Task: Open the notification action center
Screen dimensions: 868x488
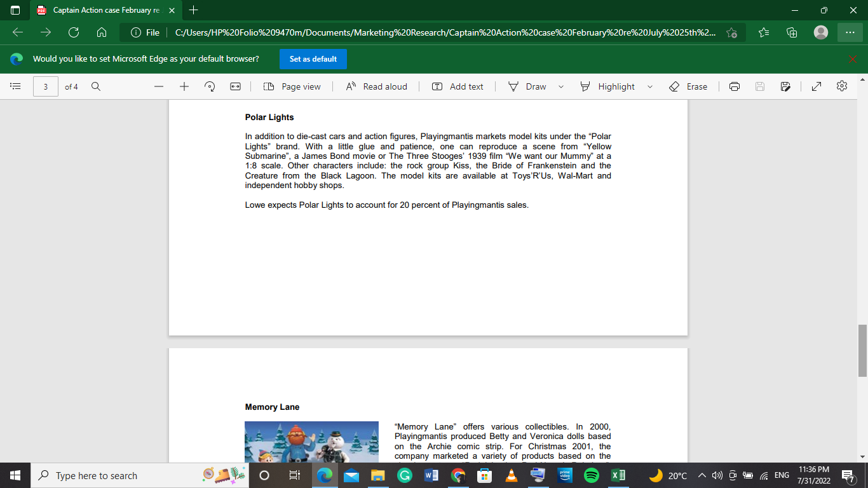Action: pyautogui.click(x=848, y=475)
